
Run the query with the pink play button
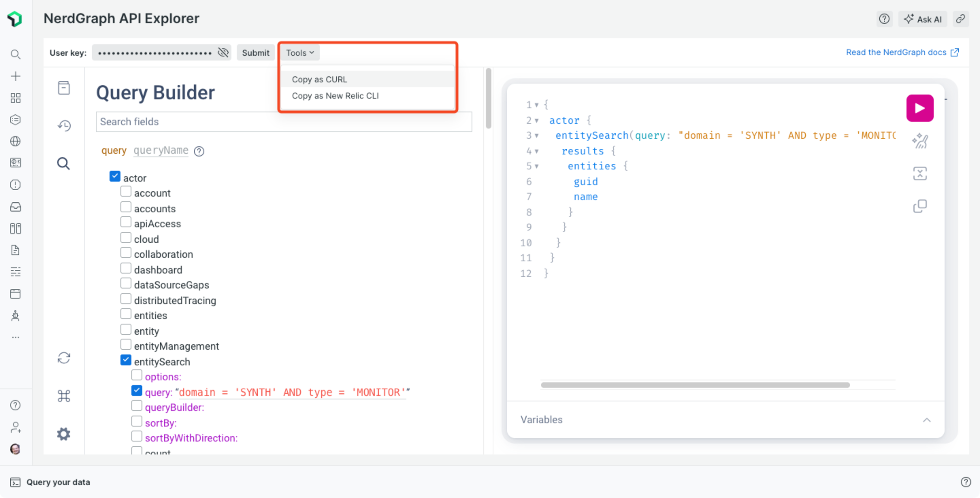920,108
